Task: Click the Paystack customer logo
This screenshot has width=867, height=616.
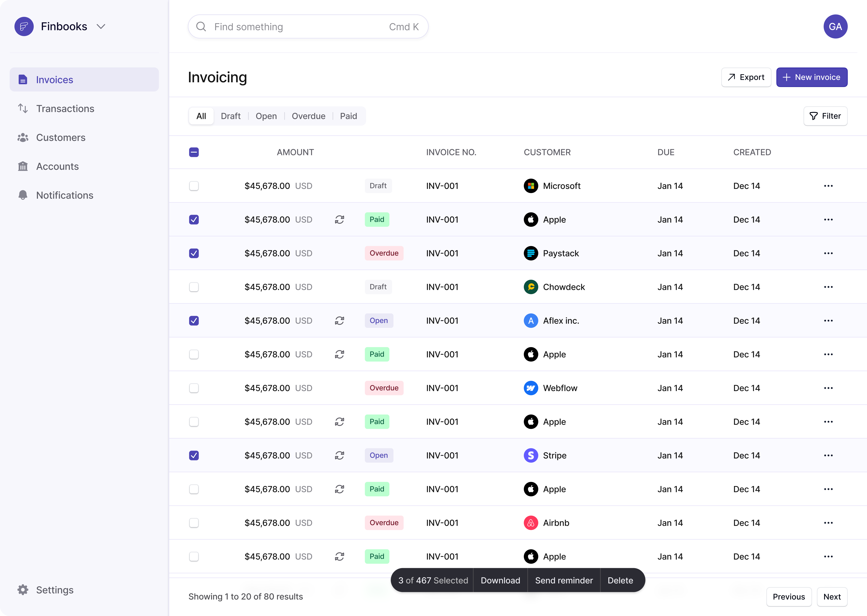Action: point(531,253)
